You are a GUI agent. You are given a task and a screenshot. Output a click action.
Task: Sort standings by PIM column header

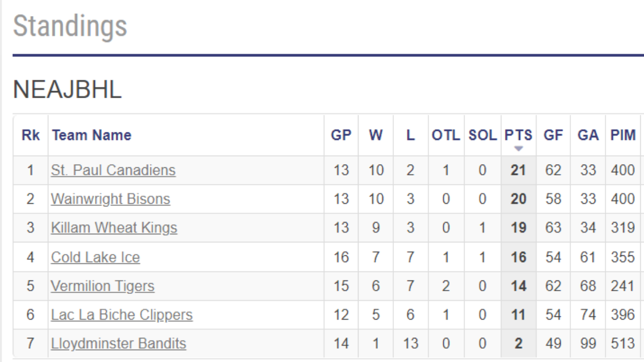[x=622, y=136]
